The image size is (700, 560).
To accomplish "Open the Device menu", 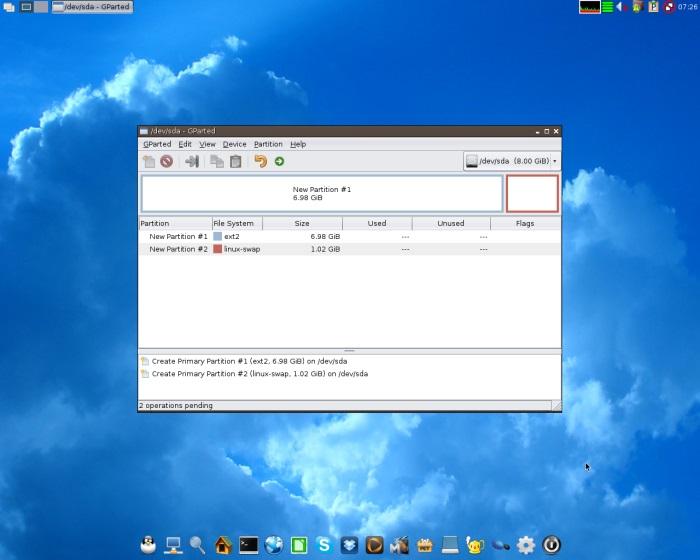I will (234, 144).
